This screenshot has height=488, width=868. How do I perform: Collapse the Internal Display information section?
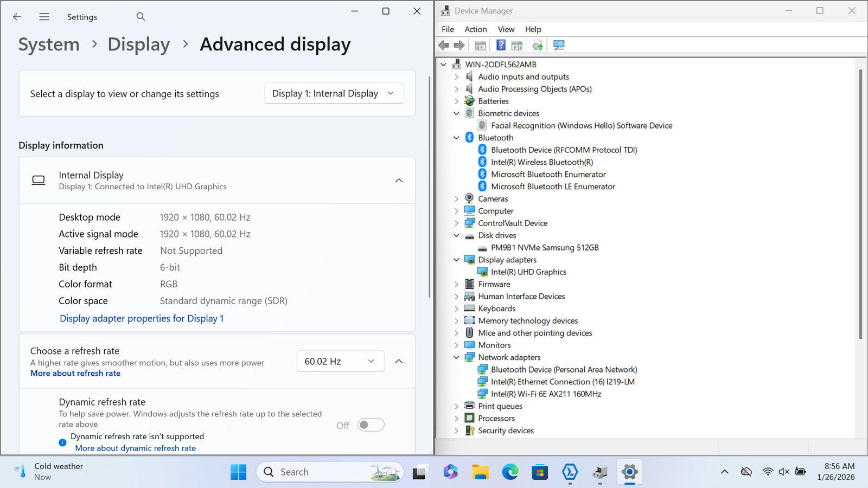[399, 181]
